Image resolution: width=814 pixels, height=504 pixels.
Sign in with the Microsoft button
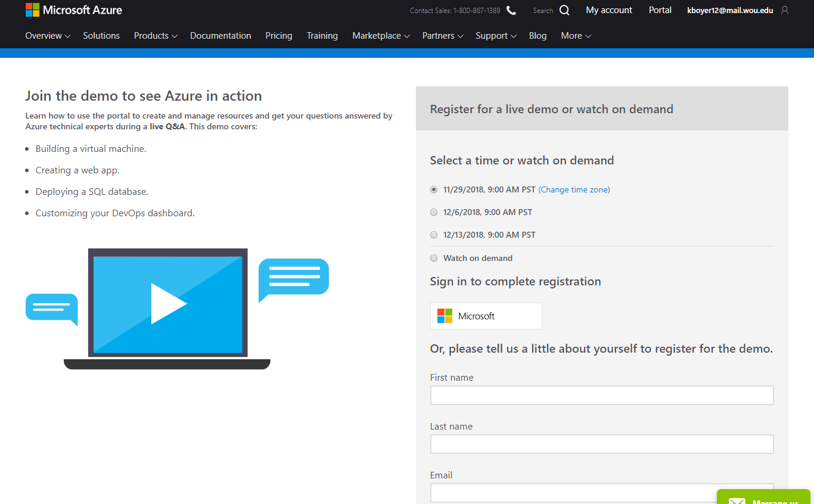pos(486,316)
